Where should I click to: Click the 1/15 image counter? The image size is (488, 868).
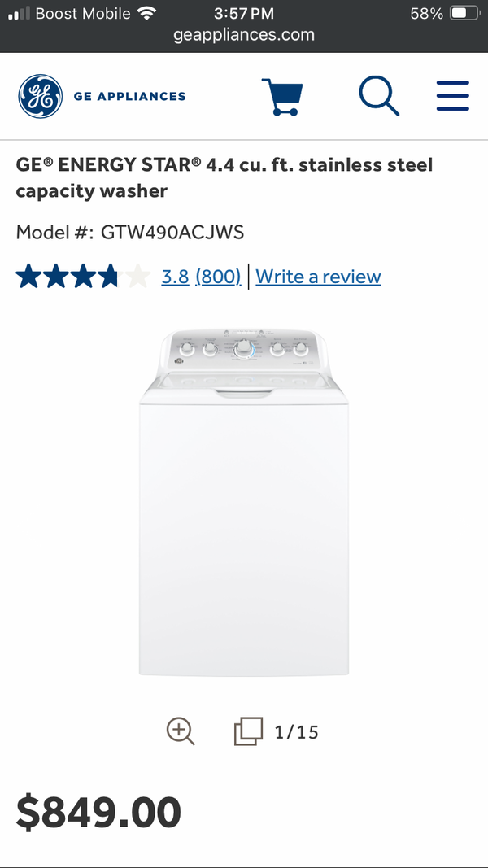[297, 732]
